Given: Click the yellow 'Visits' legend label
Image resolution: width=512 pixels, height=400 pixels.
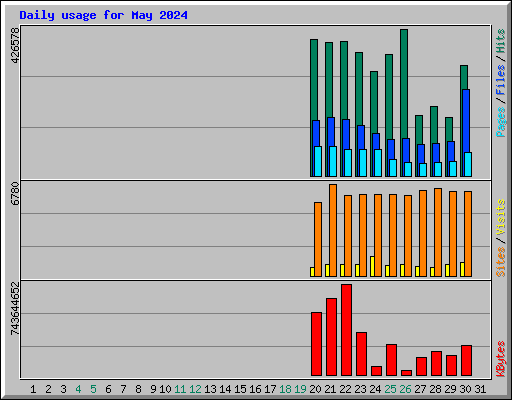Looking at the screenshot, I should pos(501,217).
